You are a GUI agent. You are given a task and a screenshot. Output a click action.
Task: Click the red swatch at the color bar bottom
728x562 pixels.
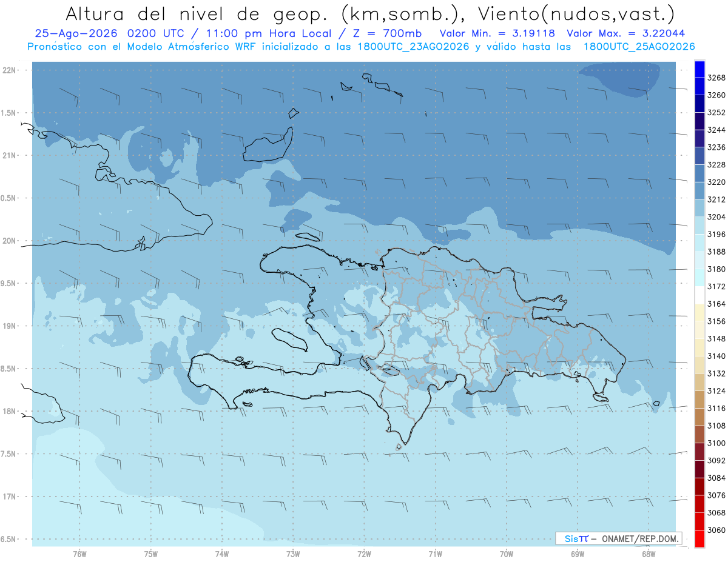pos(699,539)
